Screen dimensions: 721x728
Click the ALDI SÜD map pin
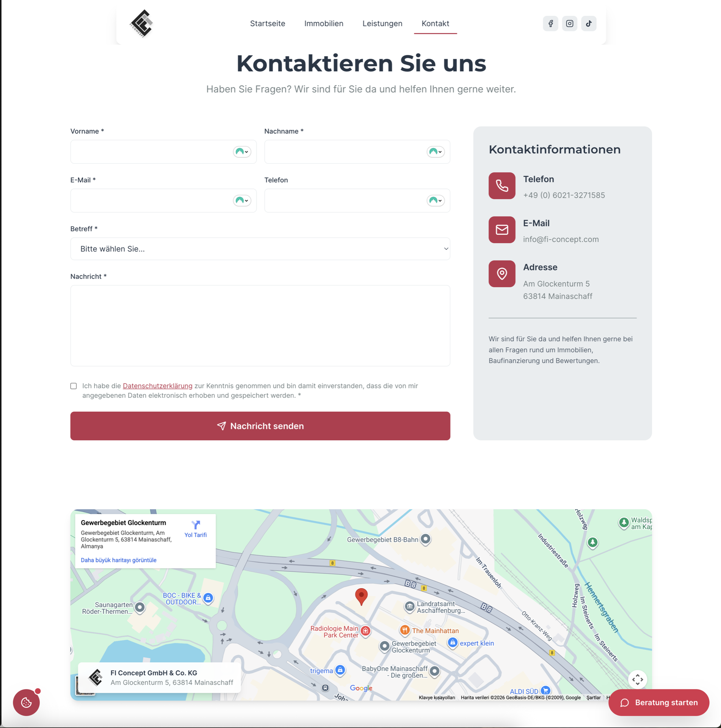tap(545, 690)
